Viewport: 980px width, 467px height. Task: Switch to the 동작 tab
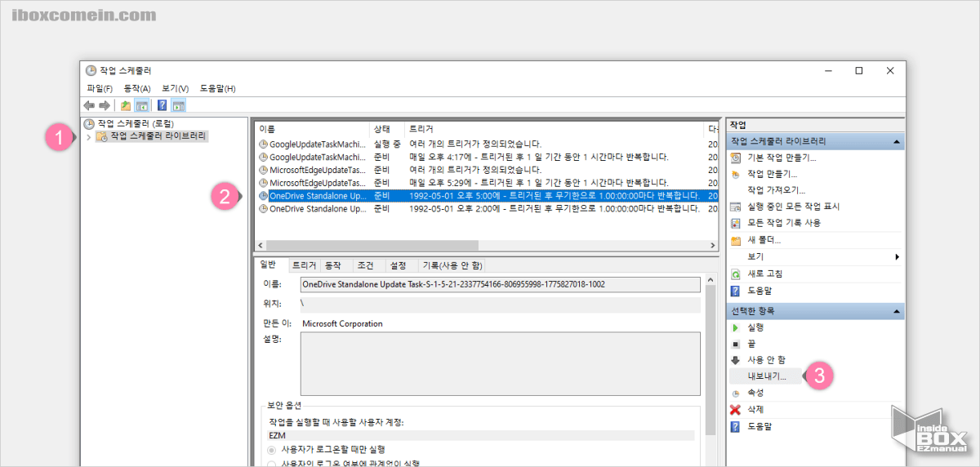coord(333,265)
